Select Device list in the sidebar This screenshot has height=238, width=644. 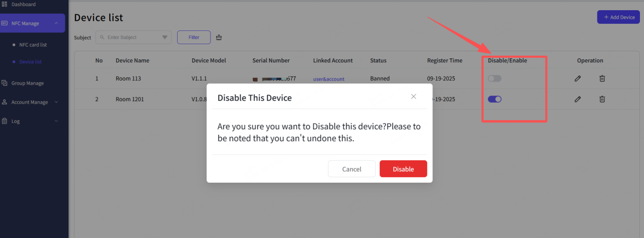click(30, 62)
